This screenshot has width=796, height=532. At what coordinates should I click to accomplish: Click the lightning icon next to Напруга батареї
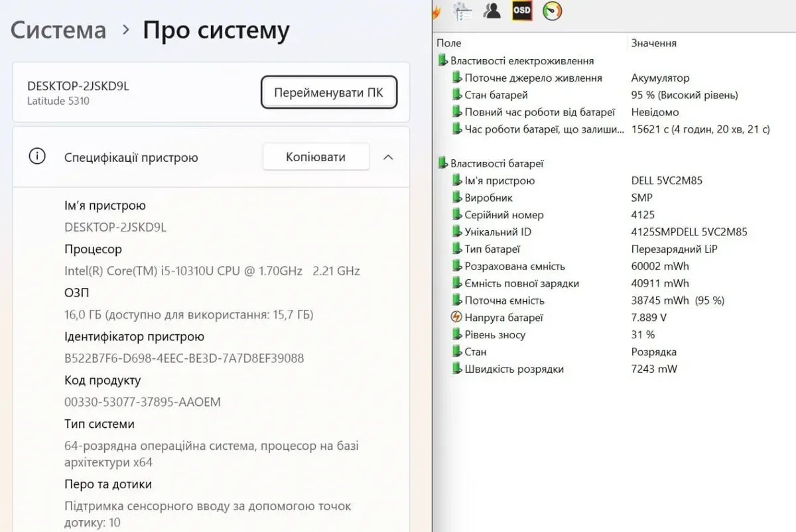tap(456, 317)
